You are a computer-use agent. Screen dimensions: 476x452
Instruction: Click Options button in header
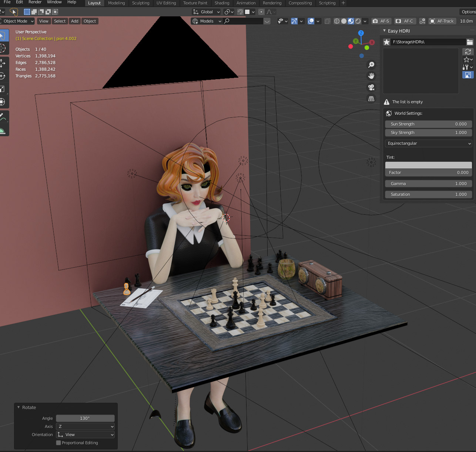tap(468, 12)
